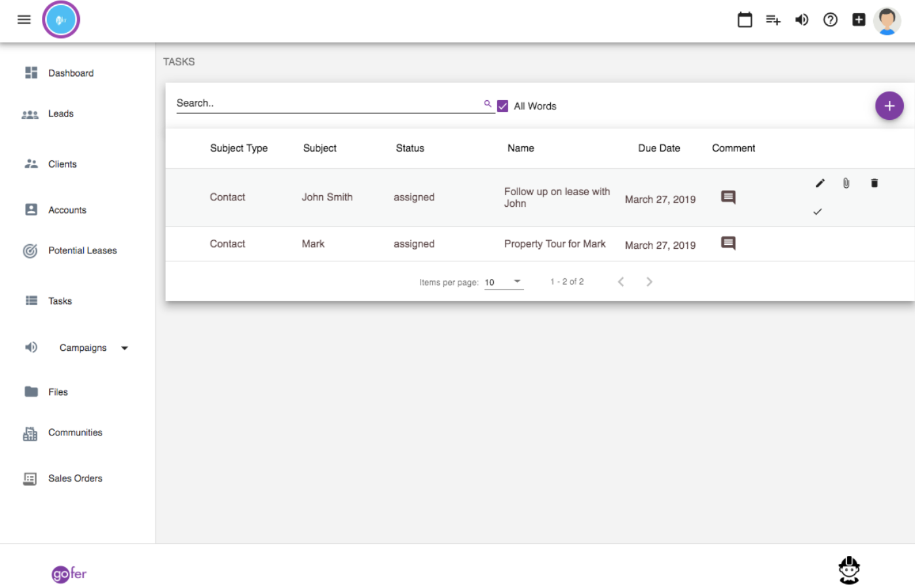Edit the Follow up task using the pencil icon
This screenshot has width=915, height=588.
[820, 183]
